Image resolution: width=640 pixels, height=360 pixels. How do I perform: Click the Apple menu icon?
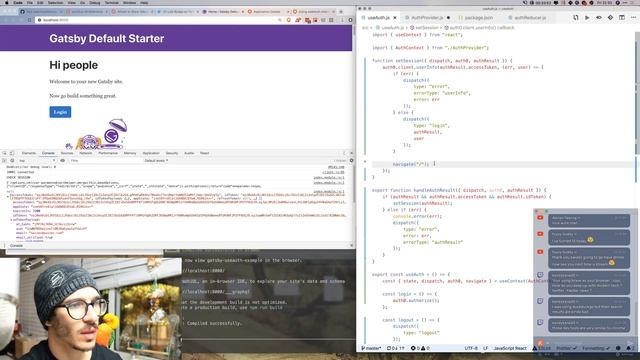pyautogui.click(x=7, y=2)
